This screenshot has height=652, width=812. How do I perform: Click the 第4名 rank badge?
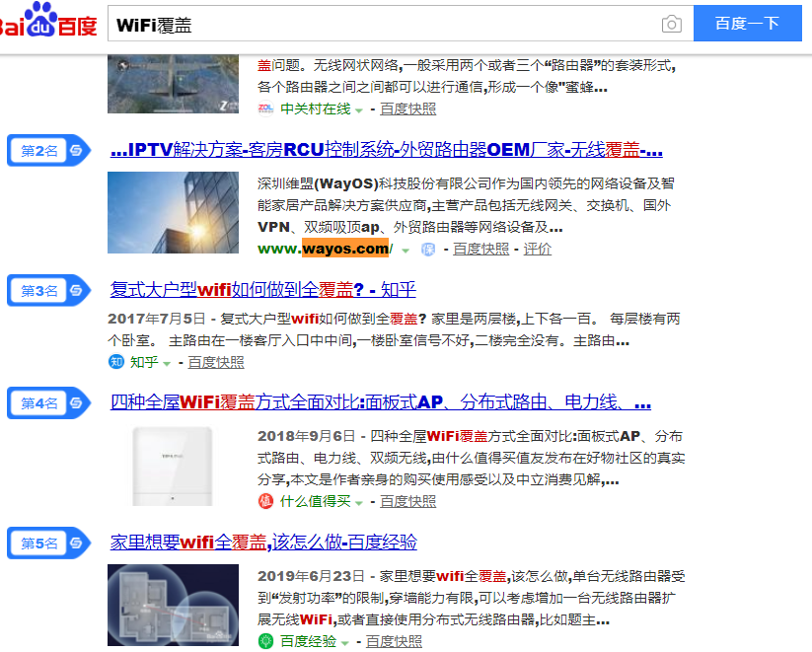click(x=48, y=402)
